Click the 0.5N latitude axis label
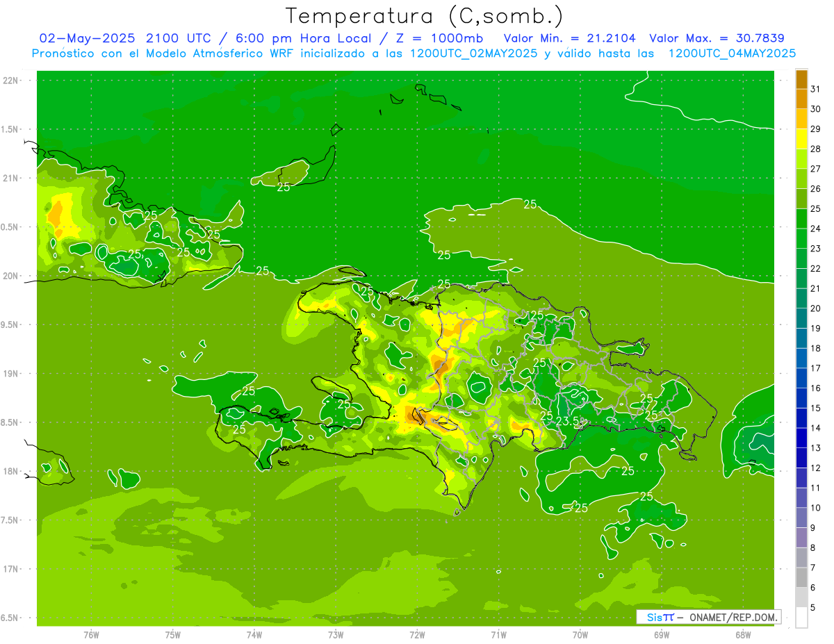Screen dimensions: 834x644 pyautogui.click(x=9, y=227)
